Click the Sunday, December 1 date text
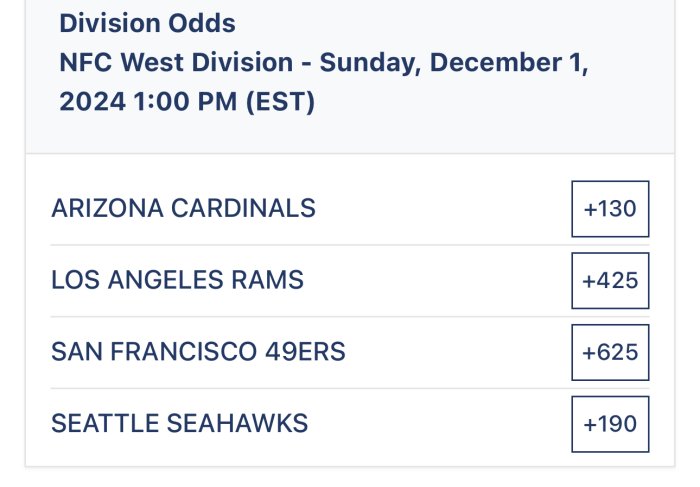The width and height of the screenshot is (700, 487). coord(449,63)
